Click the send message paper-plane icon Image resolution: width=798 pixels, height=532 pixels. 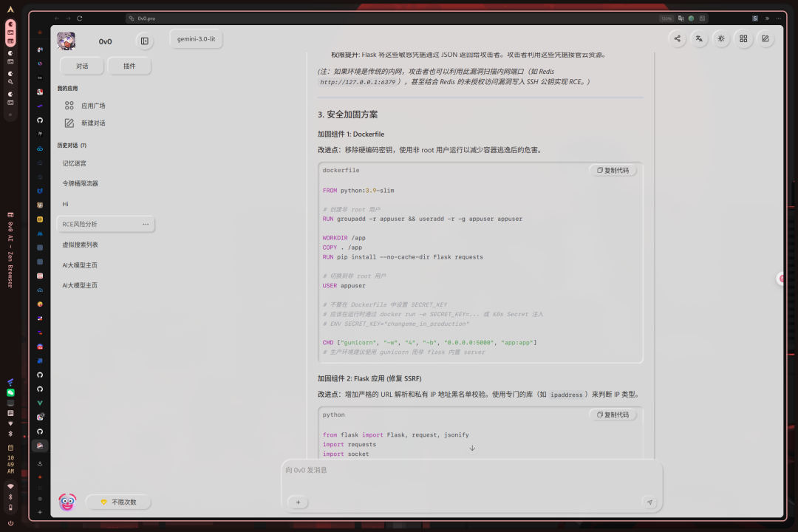650,502
